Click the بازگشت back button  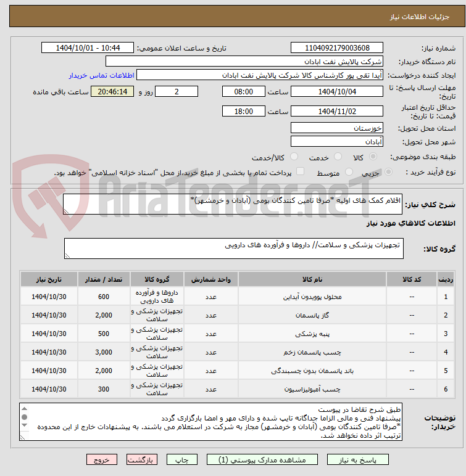pyautogui.click(x=142, y=459)
